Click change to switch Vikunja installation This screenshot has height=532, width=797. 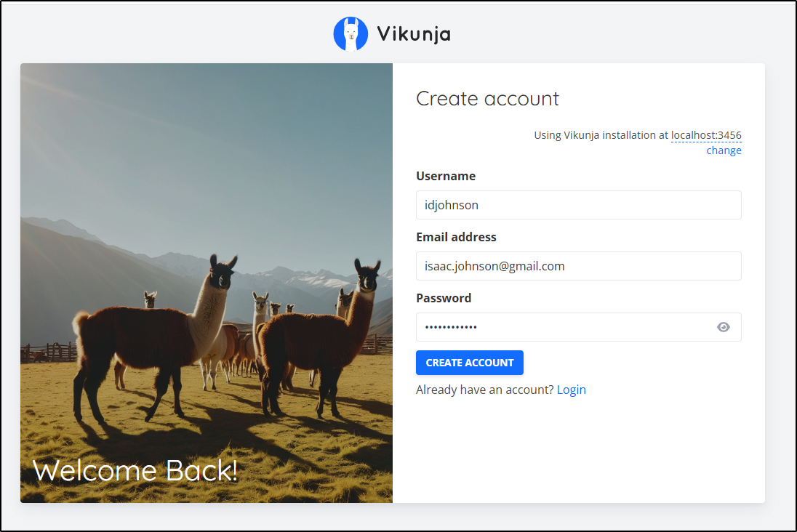coord(724,150)
